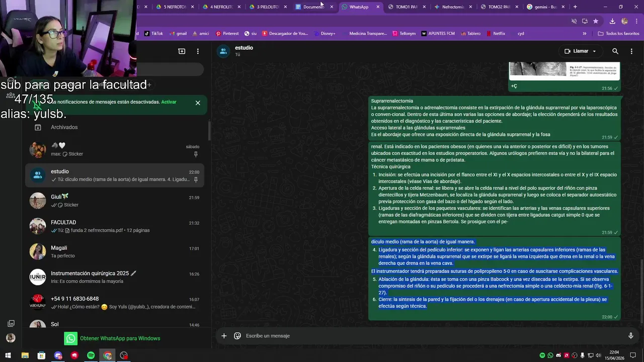Open the Windows notification center icon
Viewport: 644px width, 362px height.
point(633,355)
